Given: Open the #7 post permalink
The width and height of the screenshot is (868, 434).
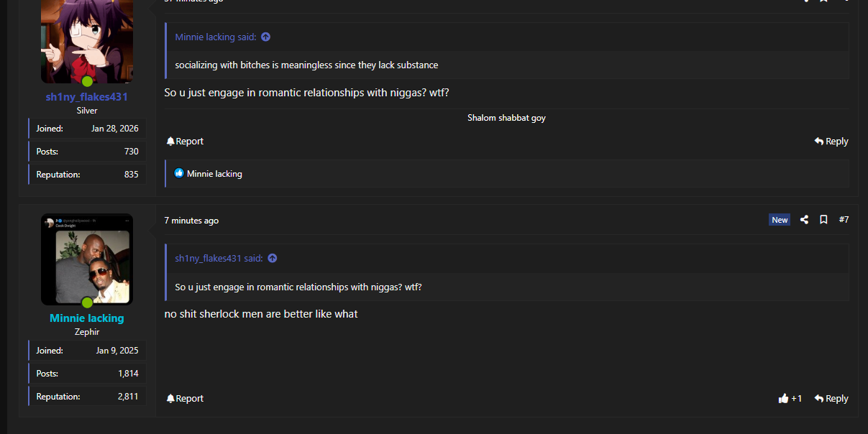Looking at the screenshot, I should coord(844,220).
